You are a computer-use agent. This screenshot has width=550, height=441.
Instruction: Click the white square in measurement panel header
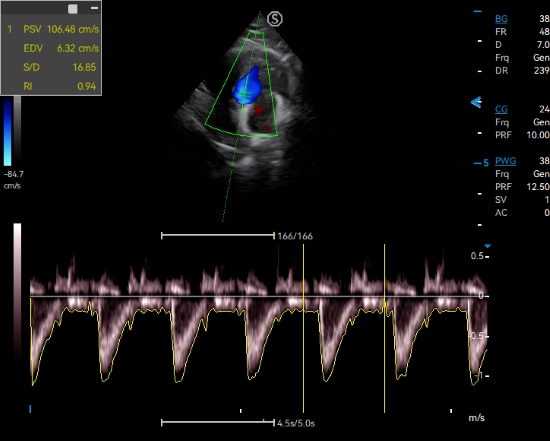coord(73,9)
